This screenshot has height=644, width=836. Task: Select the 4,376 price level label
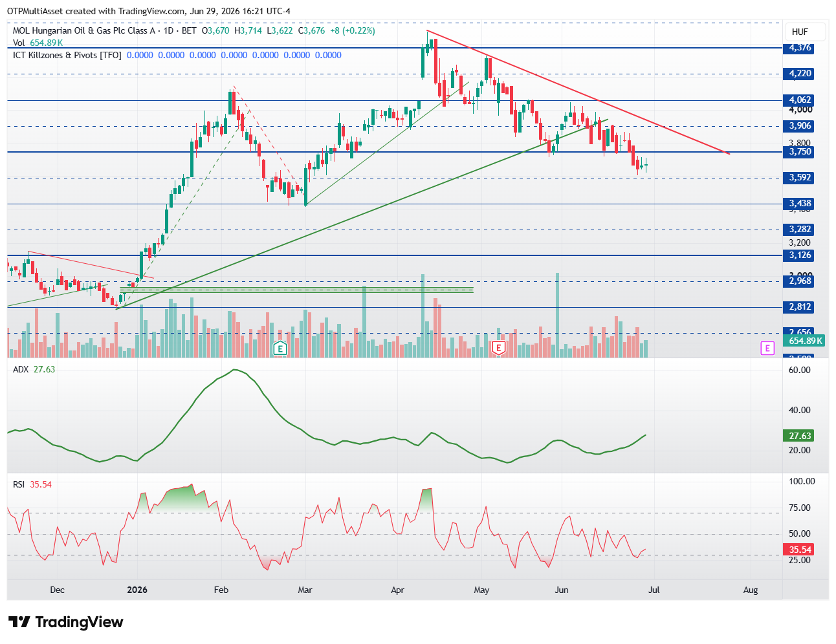800,48
